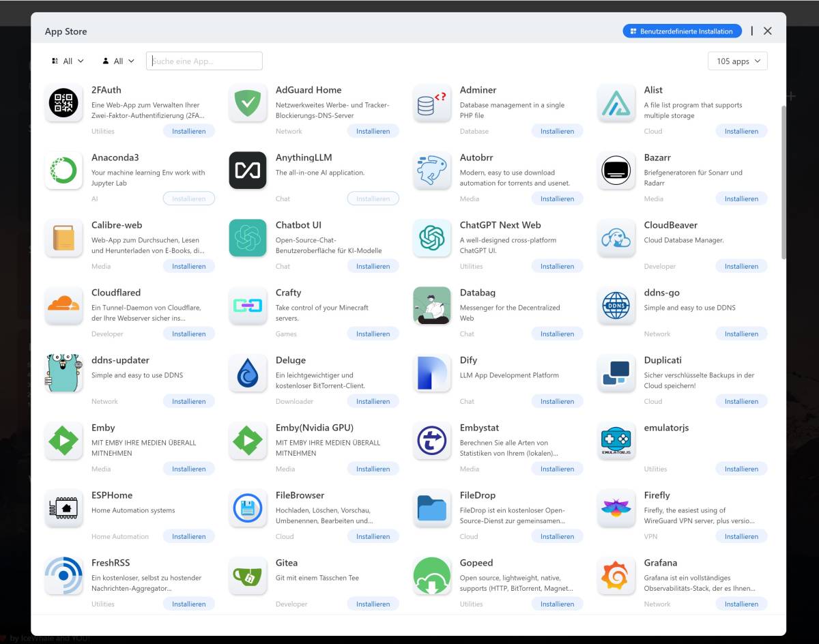Click the VPN category label under Firefly
Screen dimensions: 819x644
pyautogui.click(x=650, y=536)
